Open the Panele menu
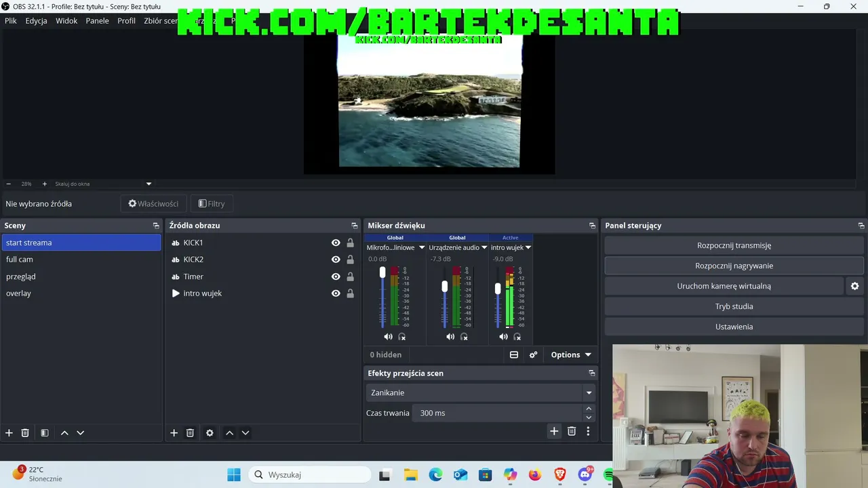The width and height of the screenshot is (868, 488). [x=98, y=21]
